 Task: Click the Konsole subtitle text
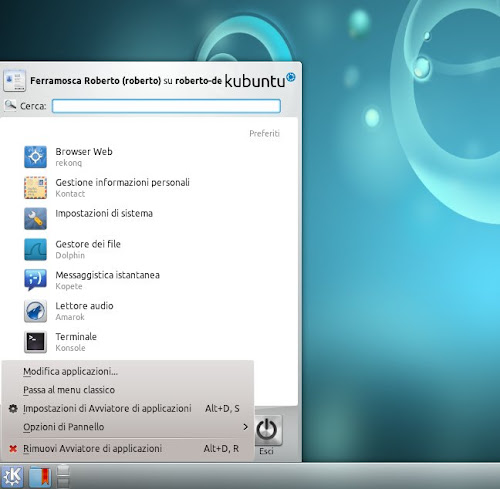(x=70, y=348)
